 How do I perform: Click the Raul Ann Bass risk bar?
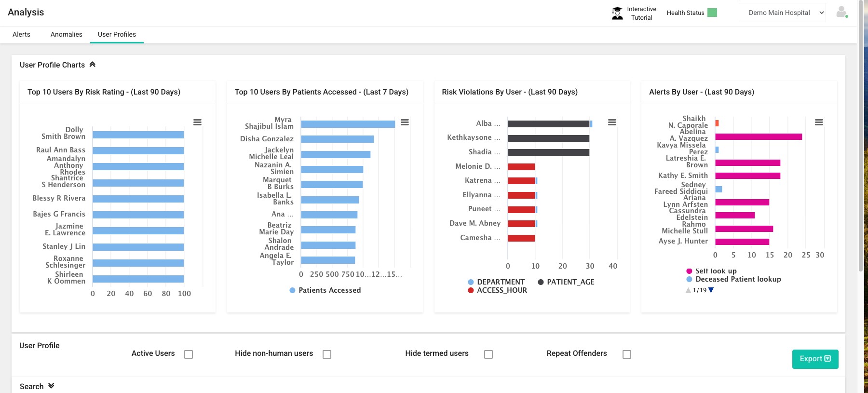[x=138, y=150]
